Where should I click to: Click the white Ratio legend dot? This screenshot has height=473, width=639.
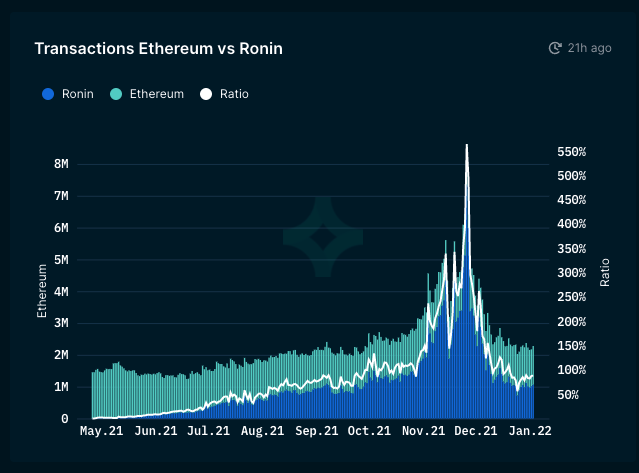(x=206, y=94)
